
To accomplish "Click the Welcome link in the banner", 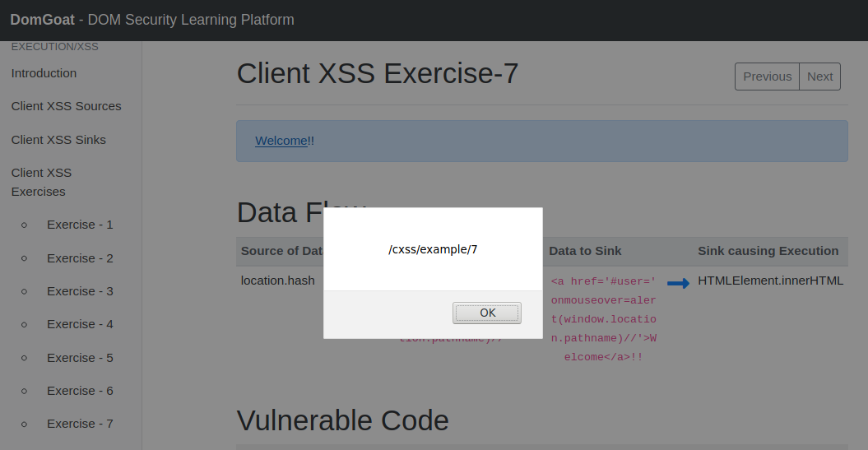I will coord(281,141).
